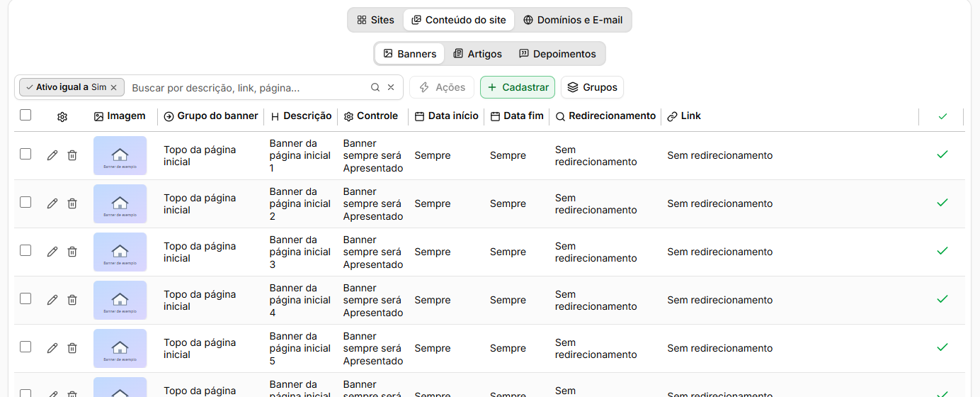The width and height of the screenshot is (980, 397).
Task: Open table settings gear in header
Action: click(x=62, y=117)
